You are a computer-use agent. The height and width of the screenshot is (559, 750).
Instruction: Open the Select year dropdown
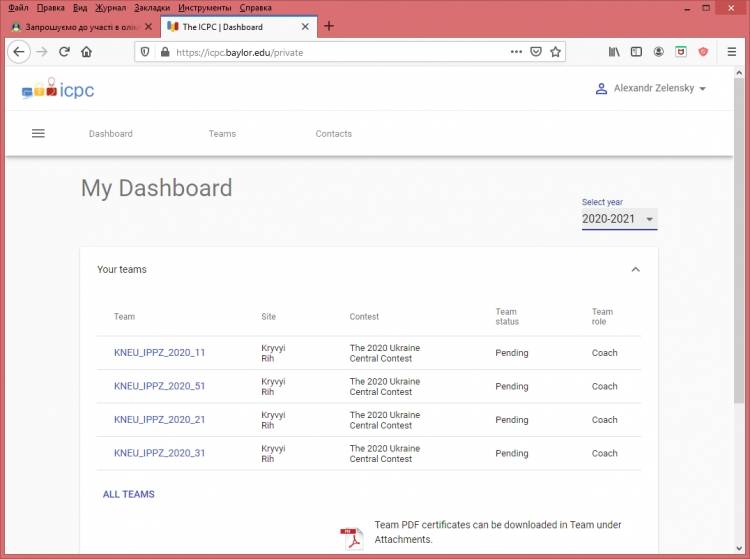(619, 219)
